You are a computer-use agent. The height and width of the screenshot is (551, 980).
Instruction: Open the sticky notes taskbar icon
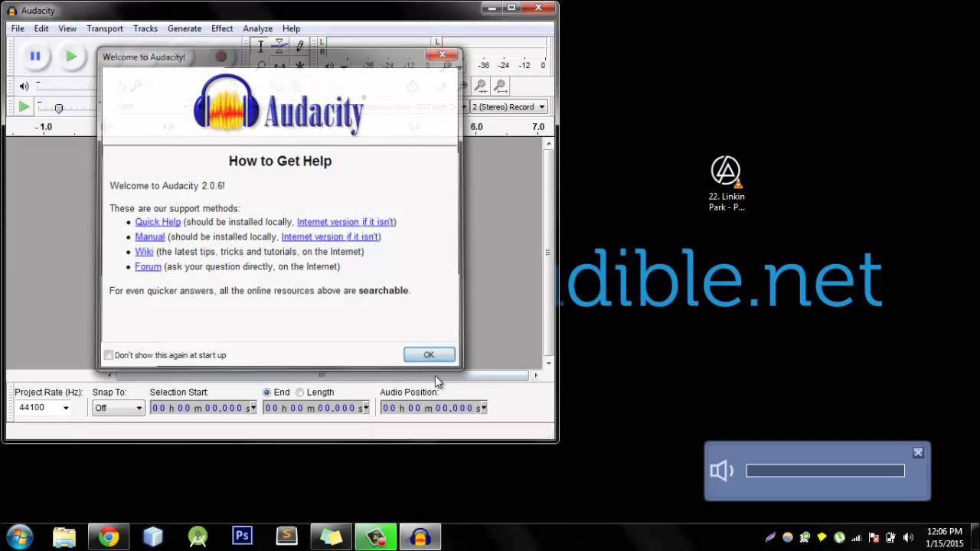(x=331, y=536)
